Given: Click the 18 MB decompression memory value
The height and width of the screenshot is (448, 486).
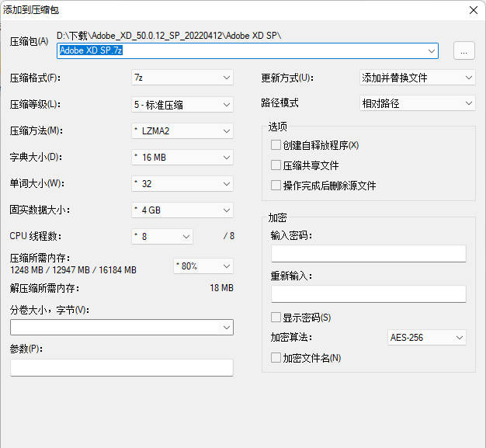Looking at the screenshot, I should click(x=221, y=288).
